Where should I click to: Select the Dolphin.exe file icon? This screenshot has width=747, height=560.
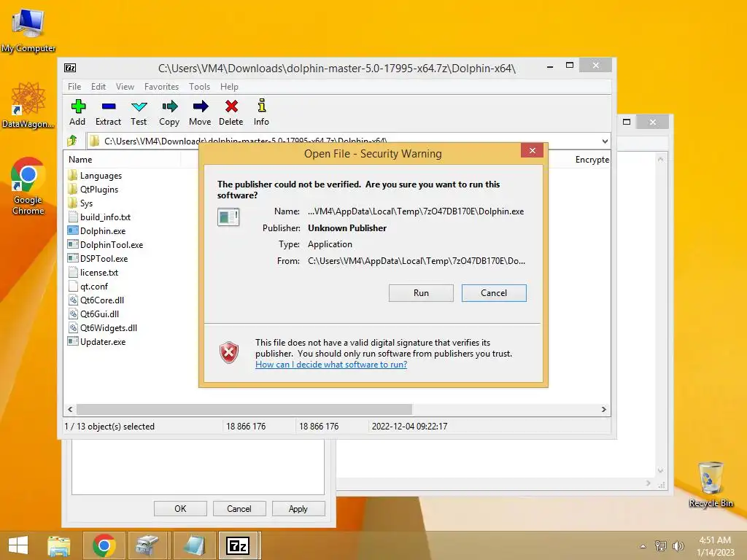[x=73, y=230]
